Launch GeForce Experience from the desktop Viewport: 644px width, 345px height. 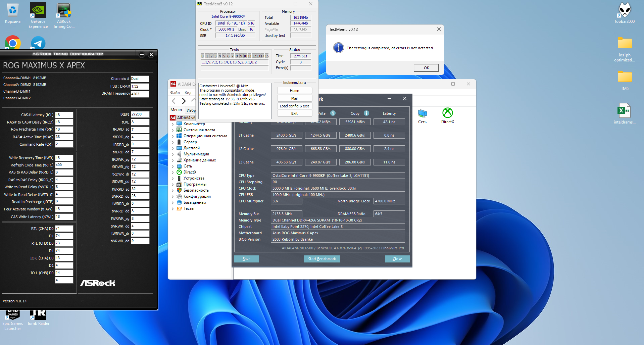point(38,15)
